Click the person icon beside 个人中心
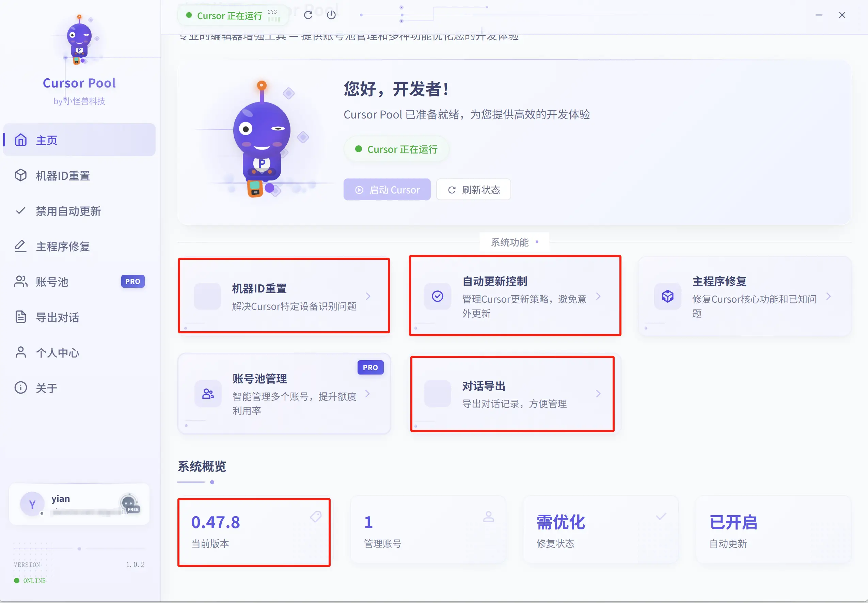 pos(21,352)
